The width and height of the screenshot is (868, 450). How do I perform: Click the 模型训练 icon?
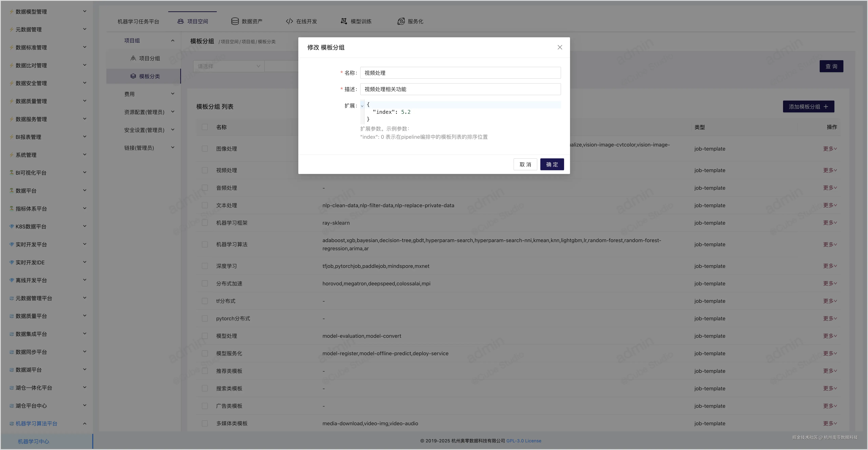click(x=344, y=21)
